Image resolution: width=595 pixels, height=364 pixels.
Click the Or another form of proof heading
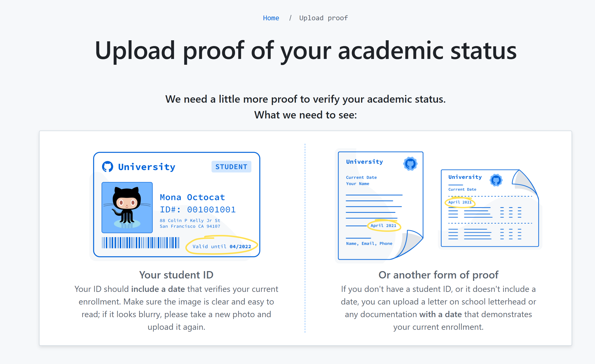tap(438, 275)
